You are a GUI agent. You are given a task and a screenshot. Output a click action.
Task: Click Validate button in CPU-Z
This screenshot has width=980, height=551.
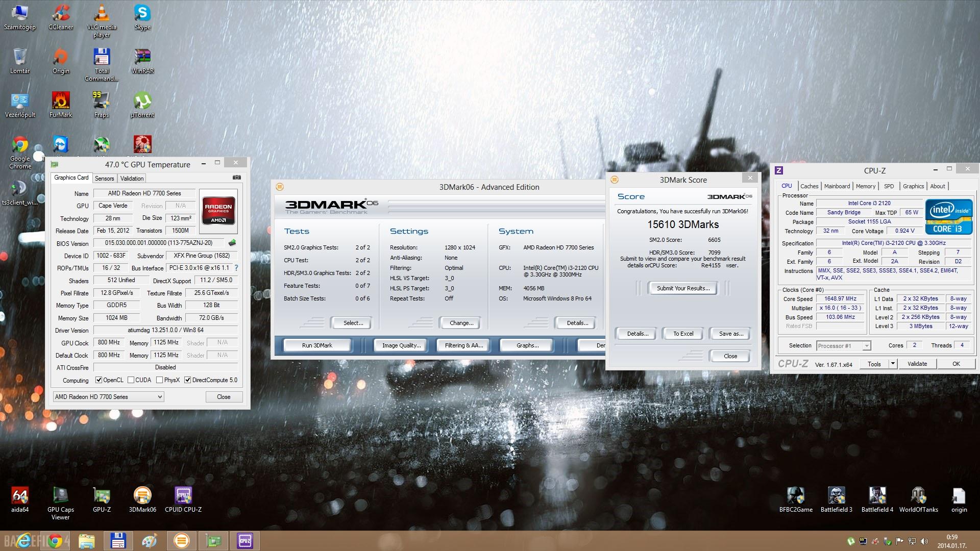917,364
